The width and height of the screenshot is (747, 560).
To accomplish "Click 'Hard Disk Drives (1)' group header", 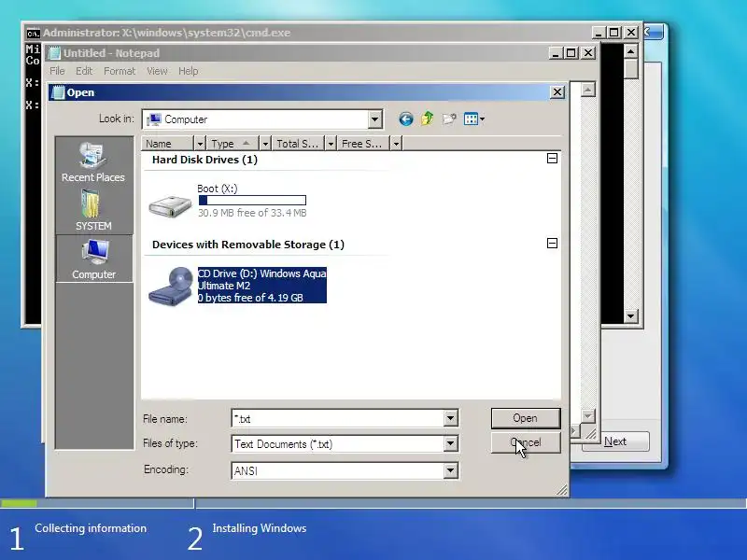I will (204, 160).
